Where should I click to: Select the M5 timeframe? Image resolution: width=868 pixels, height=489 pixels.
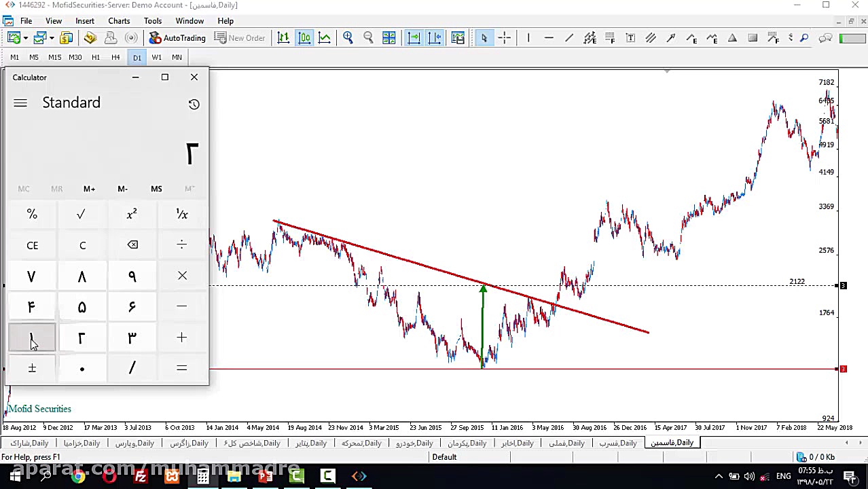point(34,57)
